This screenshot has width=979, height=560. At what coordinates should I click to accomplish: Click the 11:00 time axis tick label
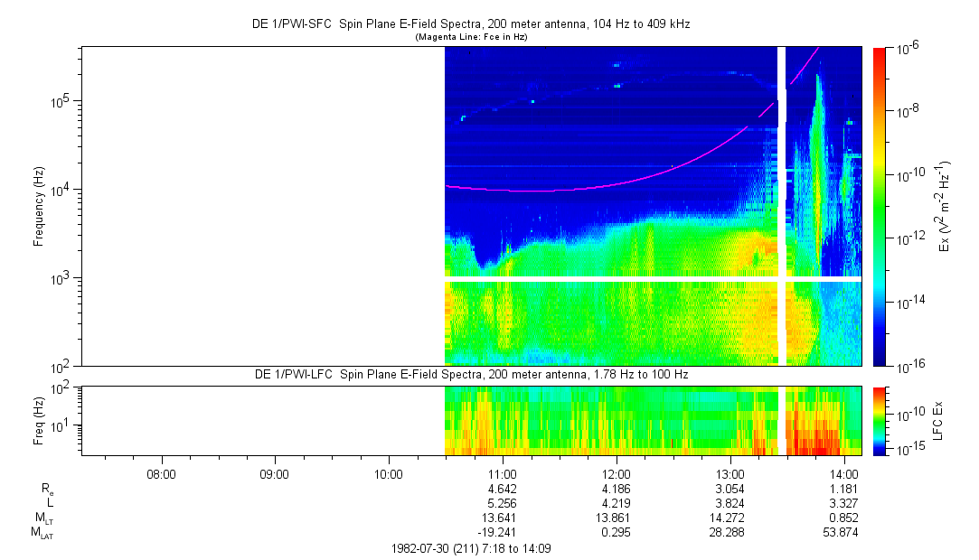(x=502, y=473)
